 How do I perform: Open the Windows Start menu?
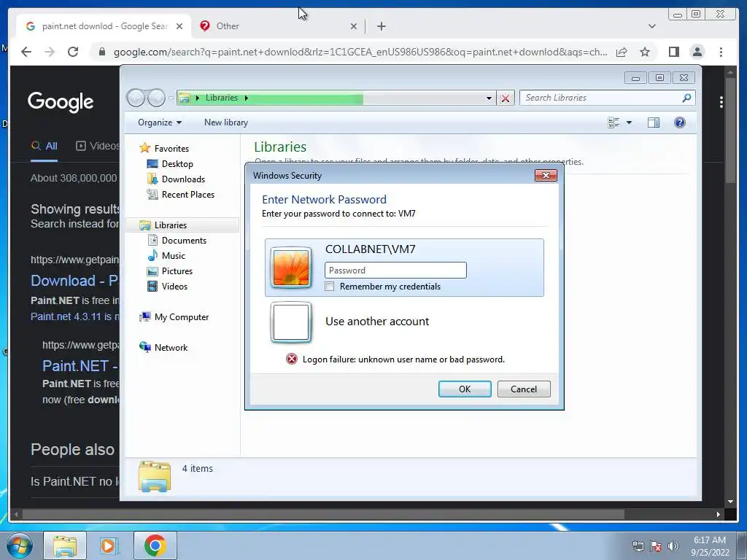[x=20, y=545]
